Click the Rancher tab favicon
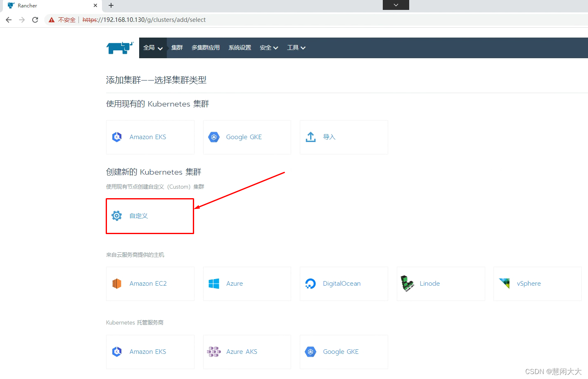 [x=11, y=5]
